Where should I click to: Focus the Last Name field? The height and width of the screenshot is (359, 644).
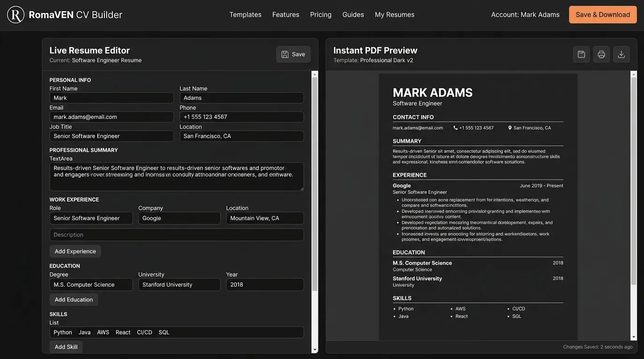(x=241, y=98)
